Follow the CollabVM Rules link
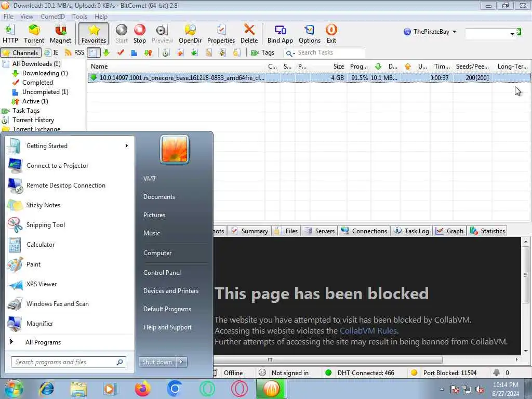The height and width of the screenshot is (399, 532). pos(368,331)
